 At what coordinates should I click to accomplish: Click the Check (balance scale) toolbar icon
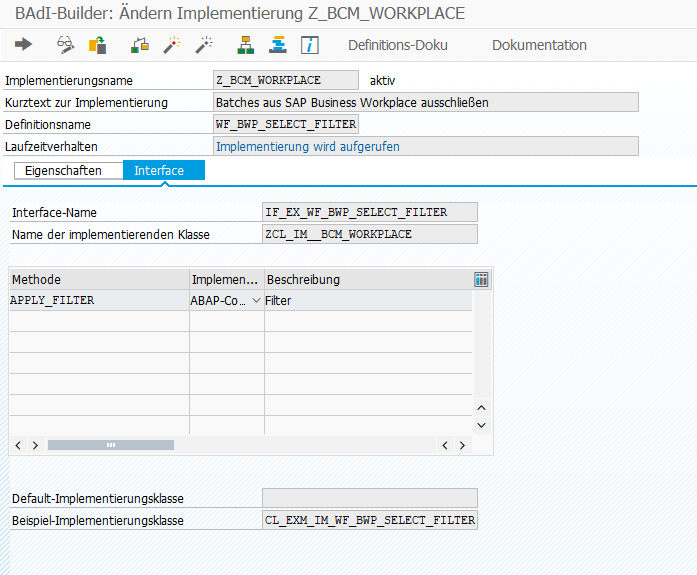coord(140,45)
